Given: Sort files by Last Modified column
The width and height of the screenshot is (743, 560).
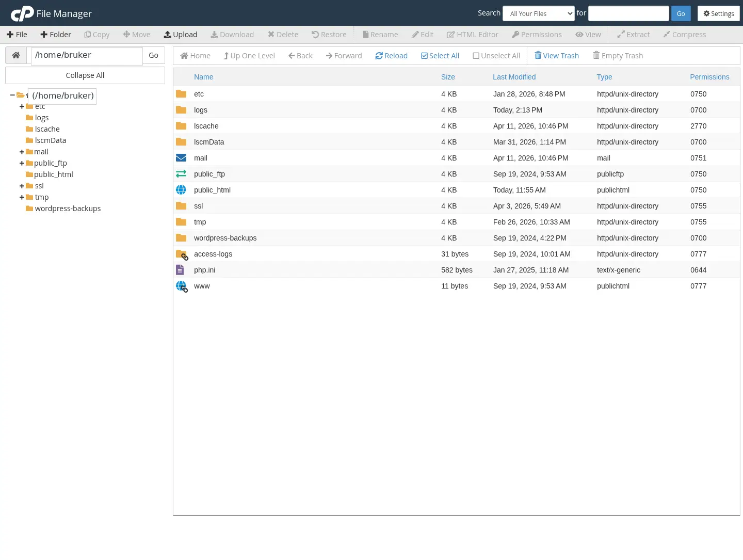Looking at the screenshot, I should (x=514, y=77).
